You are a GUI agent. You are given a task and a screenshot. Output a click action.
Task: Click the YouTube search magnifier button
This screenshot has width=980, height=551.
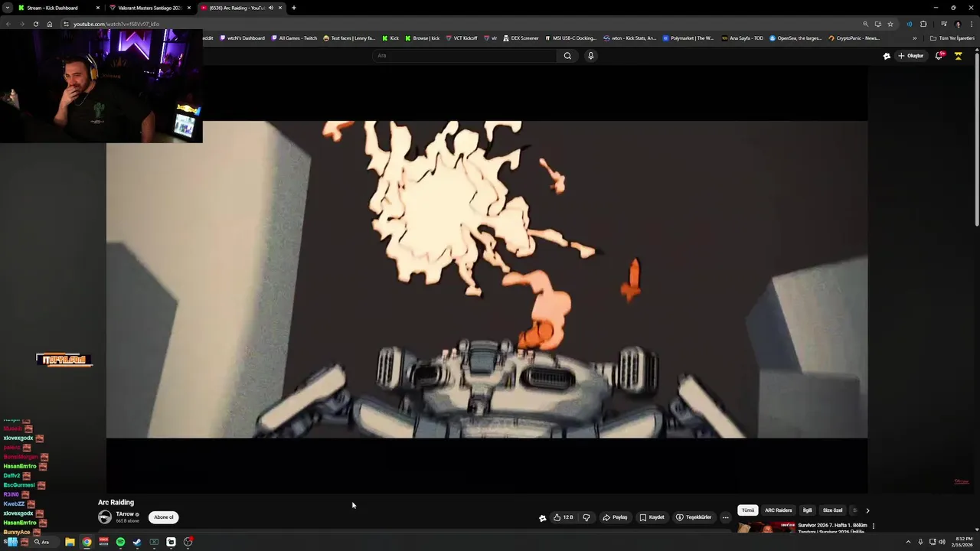point(567,56)
